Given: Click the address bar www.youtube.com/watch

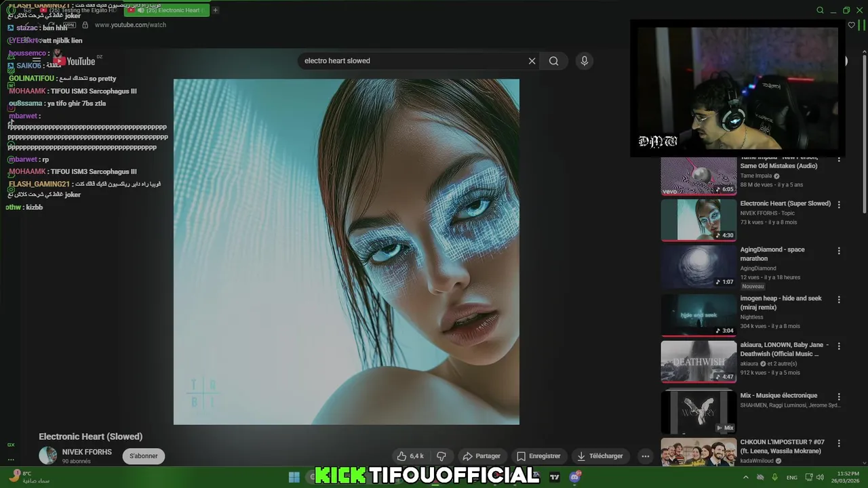Looking at the screenshot, I should (130, 25).
